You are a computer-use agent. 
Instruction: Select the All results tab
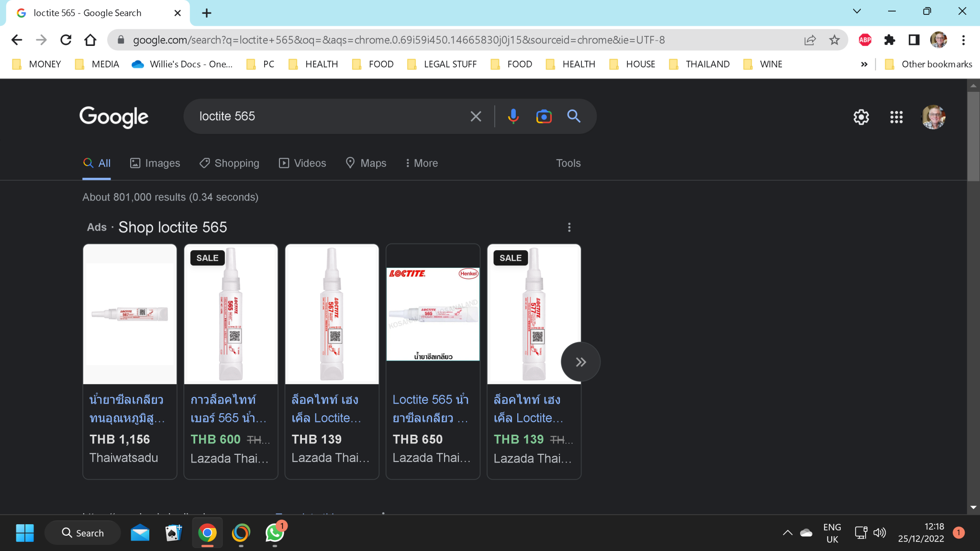pyautogui.click(x=97, y=163)
